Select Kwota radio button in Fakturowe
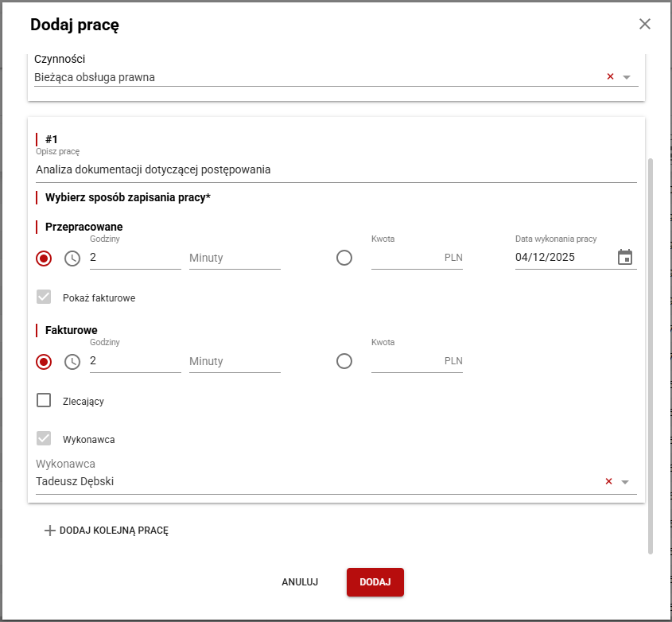 344,361
